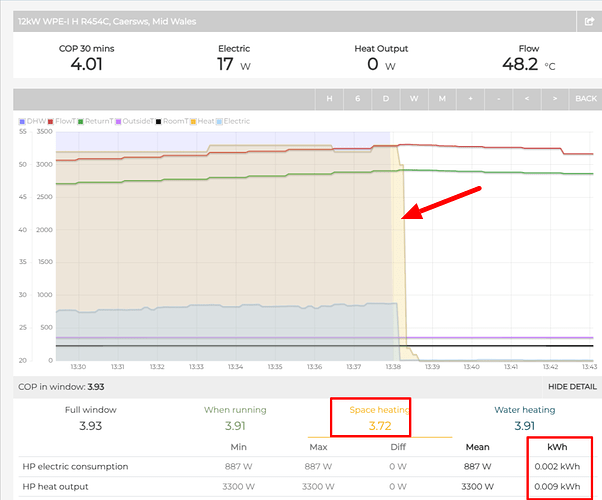Screen dimensions: 602x500
Task: Pan chart right with > button
Action: (x=555, y=99)
